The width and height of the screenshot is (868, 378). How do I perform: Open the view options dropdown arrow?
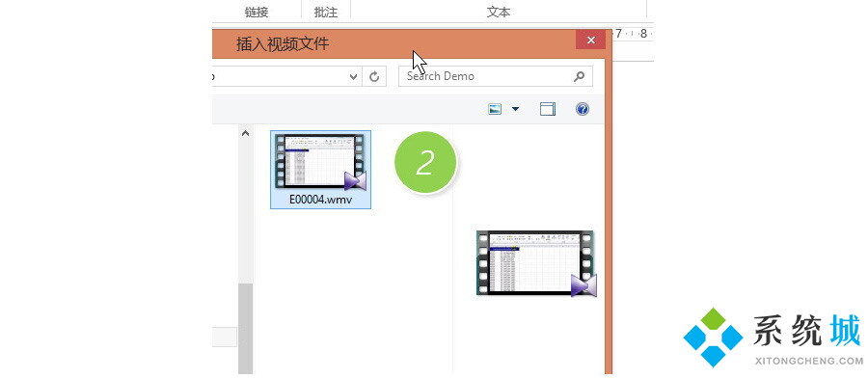tap(515, 109)
